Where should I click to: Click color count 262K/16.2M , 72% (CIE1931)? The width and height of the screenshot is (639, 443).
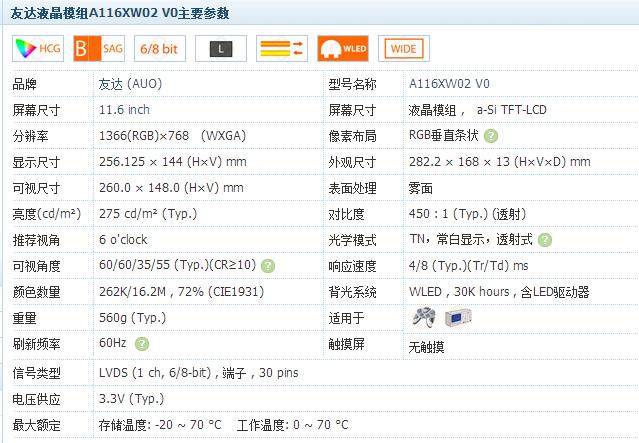coord(181,292)
